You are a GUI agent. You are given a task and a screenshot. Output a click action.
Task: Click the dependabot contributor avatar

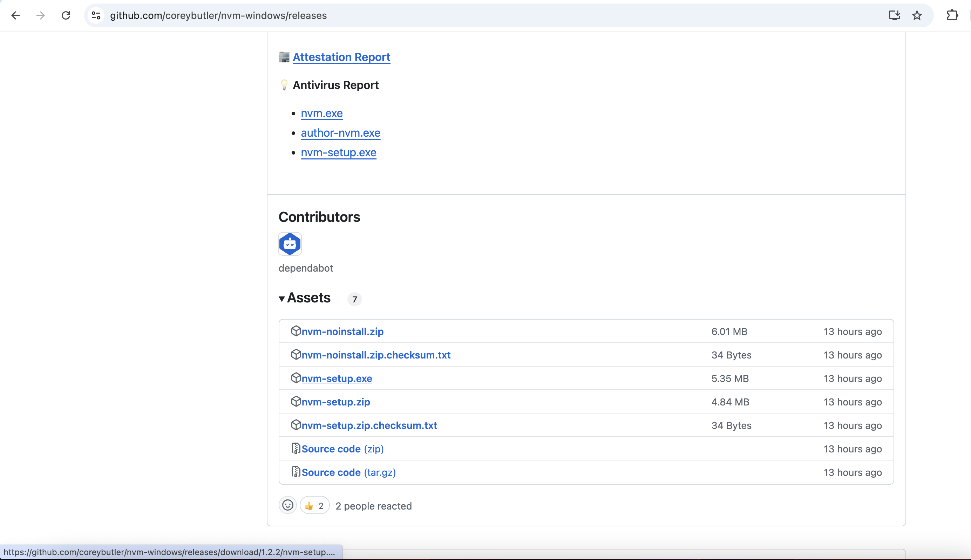click(290, 244)
